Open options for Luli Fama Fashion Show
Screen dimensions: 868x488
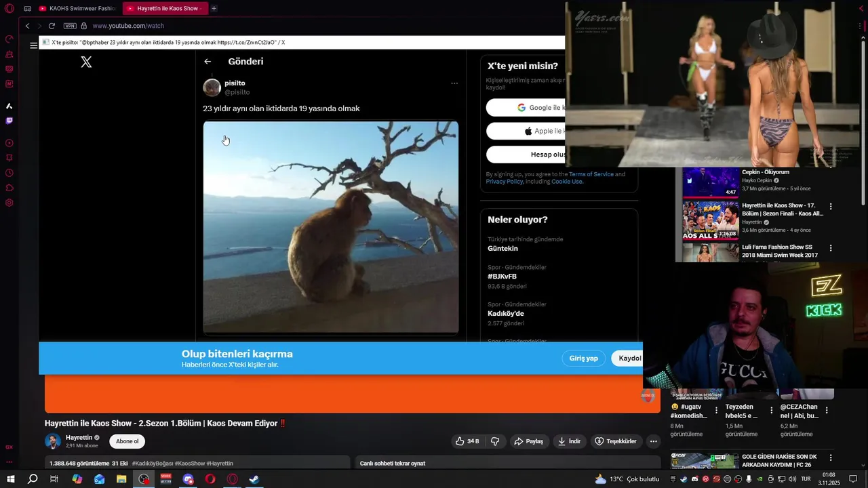(831, 249)
